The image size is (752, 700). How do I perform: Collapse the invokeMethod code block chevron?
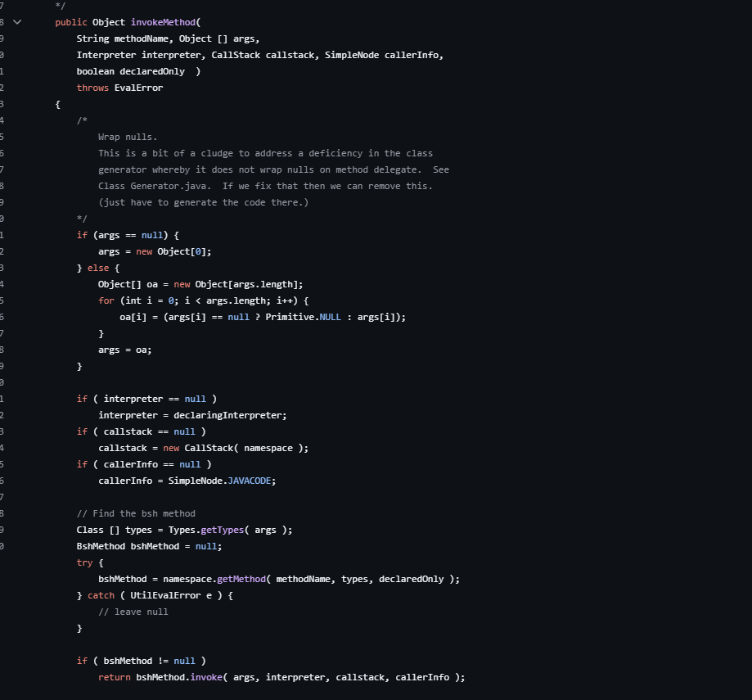(17, 22)
